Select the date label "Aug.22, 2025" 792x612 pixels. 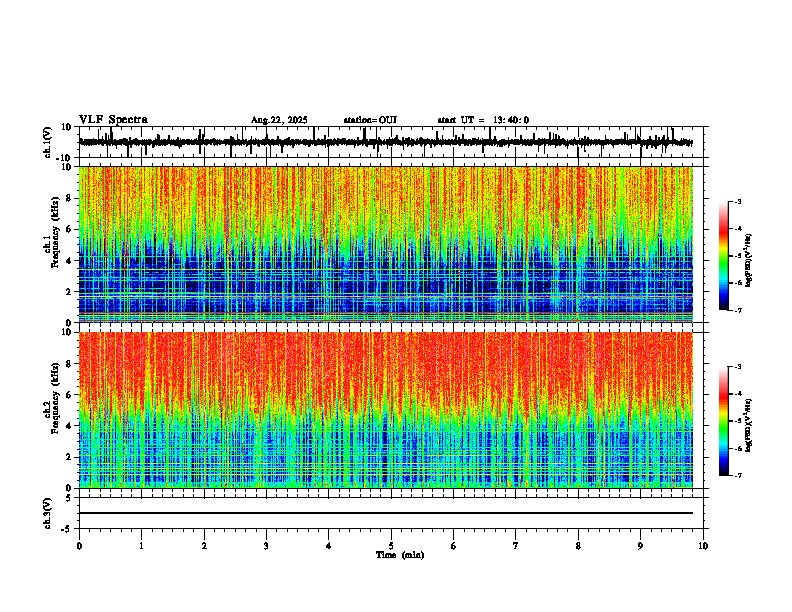(x=279, y=120)
